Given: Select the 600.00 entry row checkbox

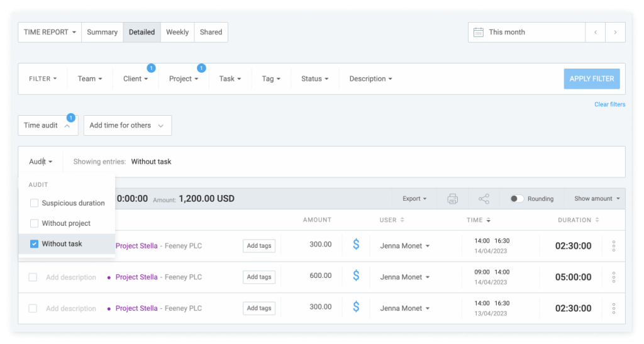Looking at the screenshot, I should tap(33, 277).
